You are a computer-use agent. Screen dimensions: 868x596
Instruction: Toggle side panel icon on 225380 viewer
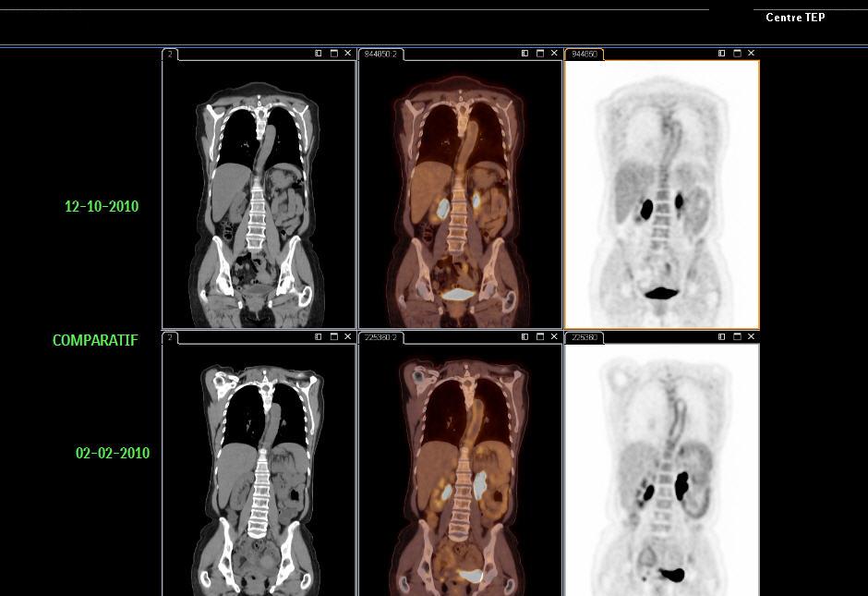721,336
